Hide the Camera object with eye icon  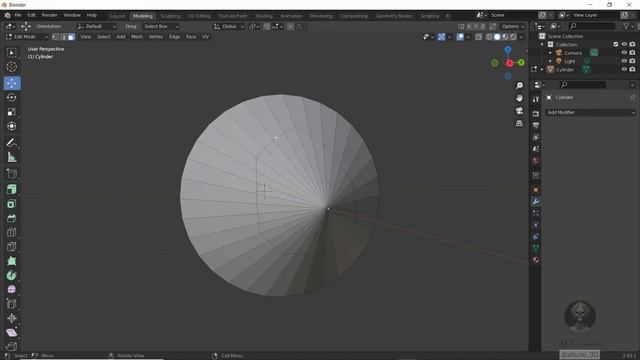pos(624,53)
